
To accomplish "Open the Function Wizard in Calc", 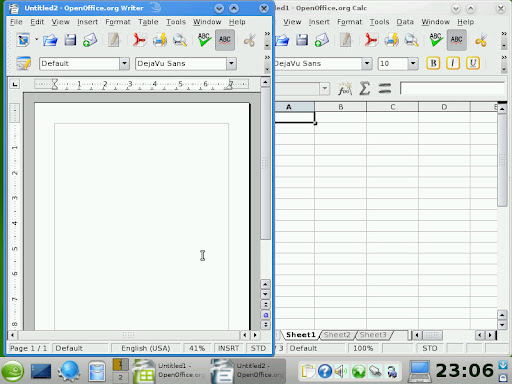I will click(345, 89).
